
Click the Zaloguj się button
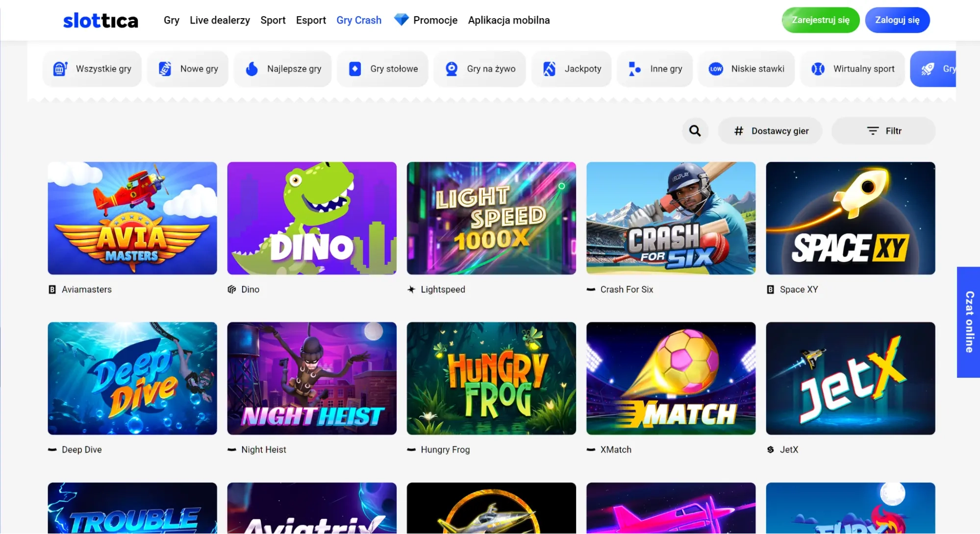pyautogui.click(x=897, y=20)
